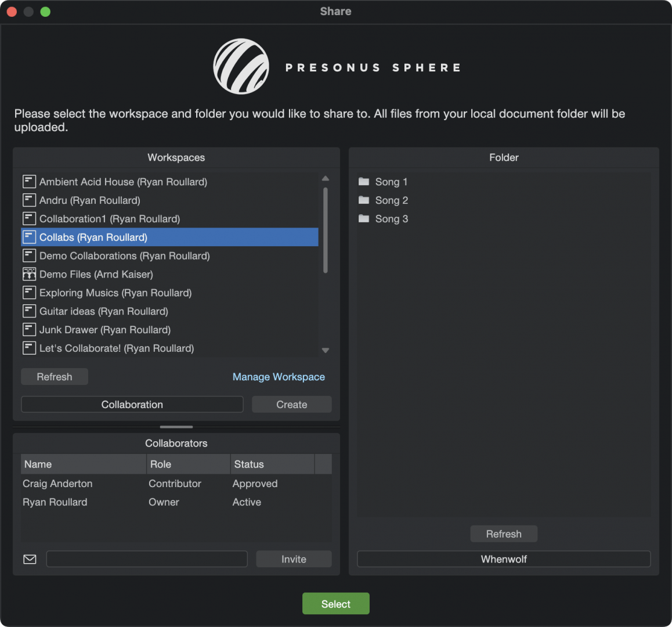
Task: Open the Collaboration workspace type selector
Action: pos(132,404)
